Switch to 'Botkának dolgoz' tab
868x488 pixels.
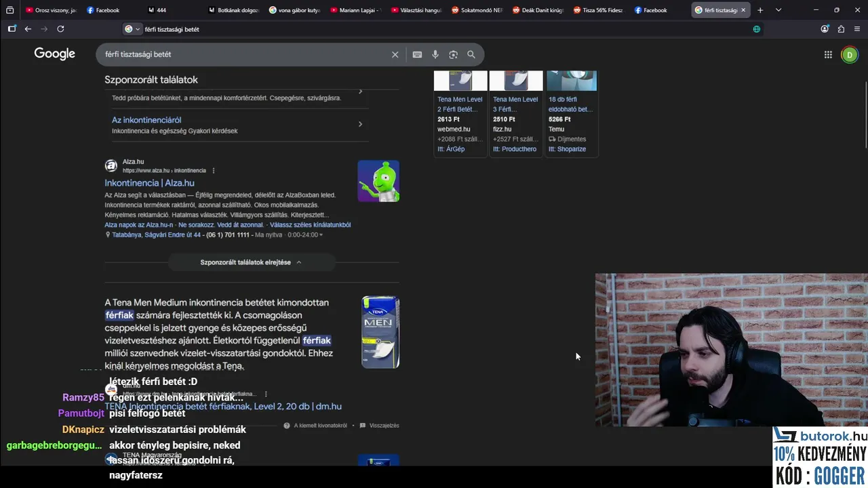[234, 10]
